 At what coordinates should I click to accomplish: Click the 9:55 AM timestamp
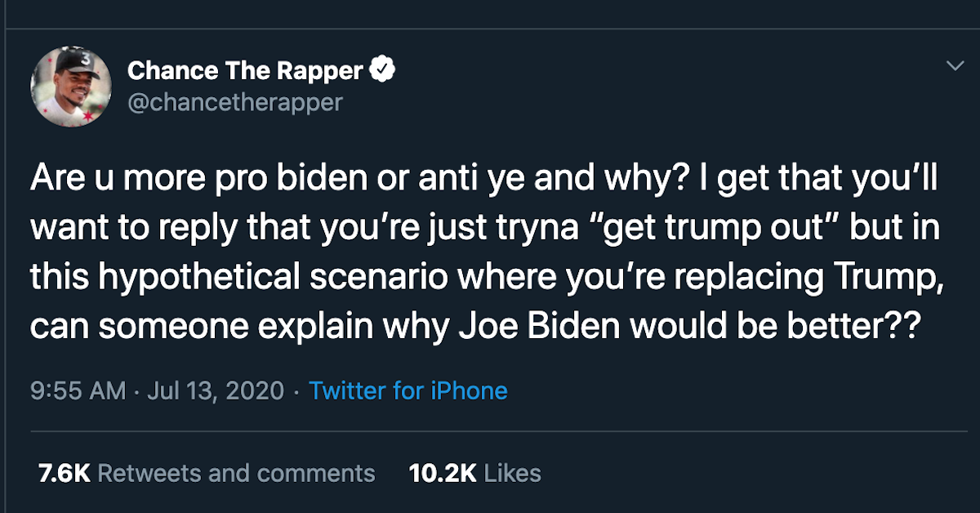tap(78, 390)
